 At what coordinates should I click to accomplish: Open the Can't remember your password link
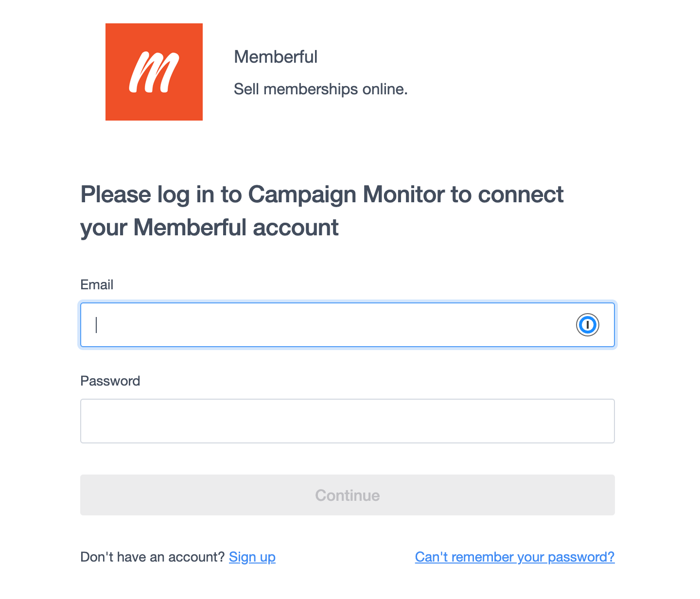point(515,557)
